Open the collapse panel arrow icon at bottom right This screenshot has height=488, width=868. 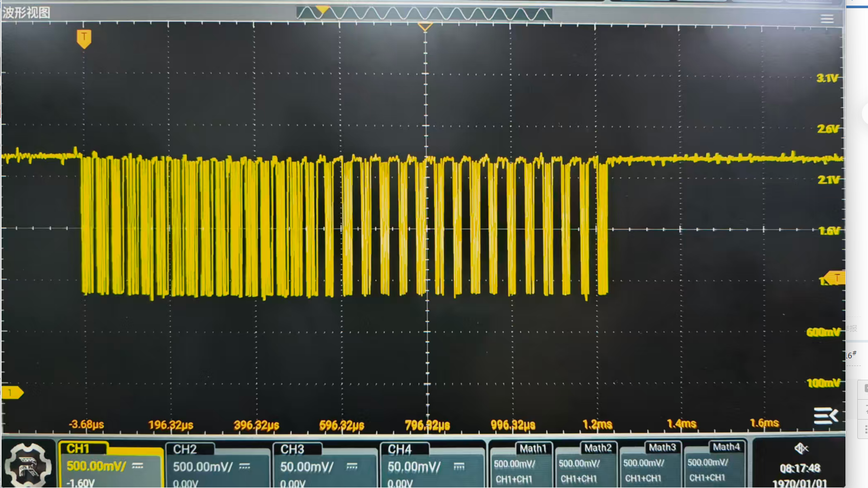[826, 416]
